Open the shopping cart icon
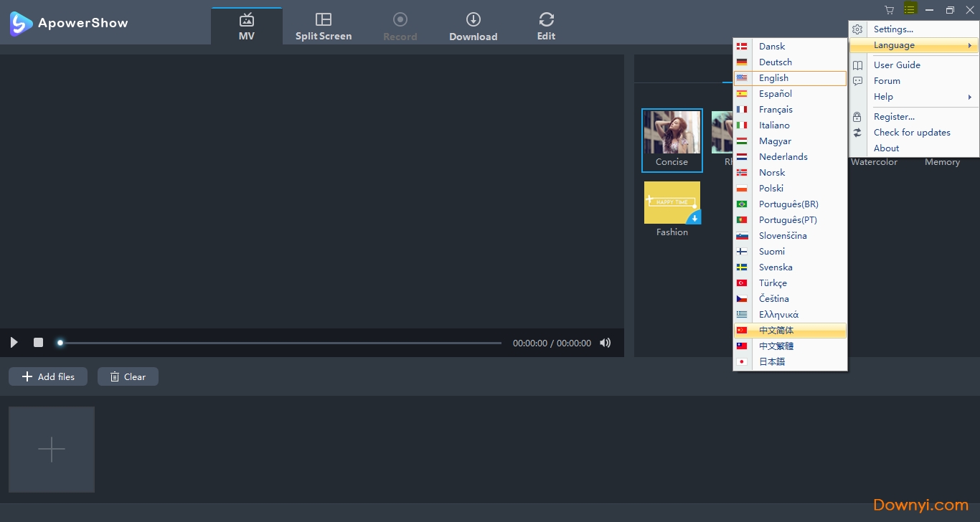 [890, 10]
